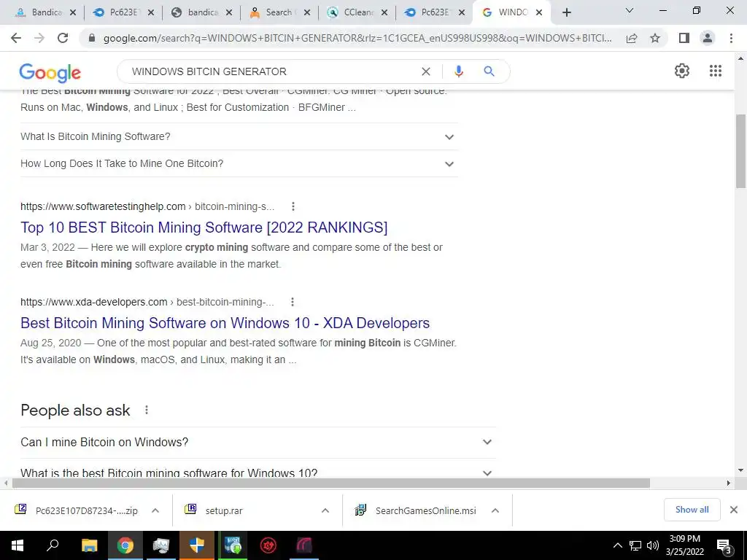Open a new browser tab
The width and height of the screenshot is (747, 560).
566,12
